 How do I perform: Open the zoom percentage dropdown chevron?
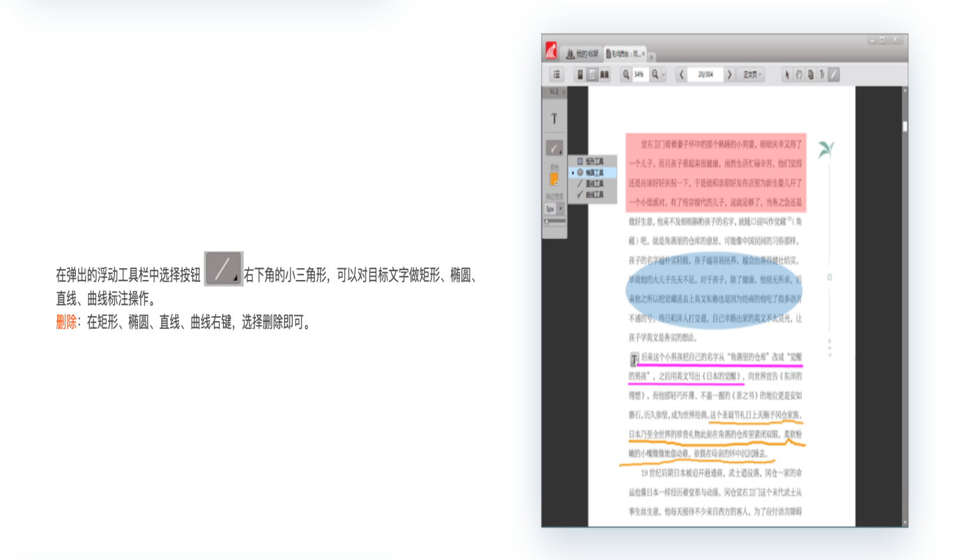coord(664,72)
